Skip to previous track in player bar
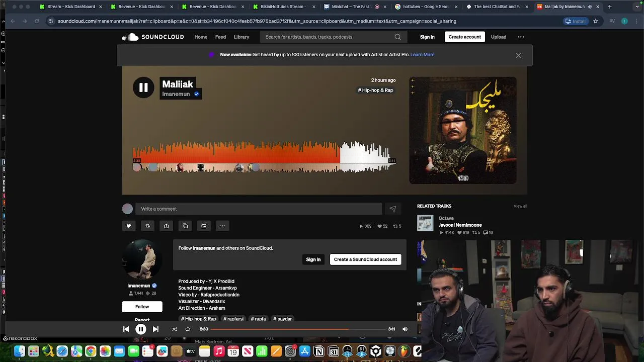Image resolution: width=644 pixels, height=362 pixels. click(126, 329)
